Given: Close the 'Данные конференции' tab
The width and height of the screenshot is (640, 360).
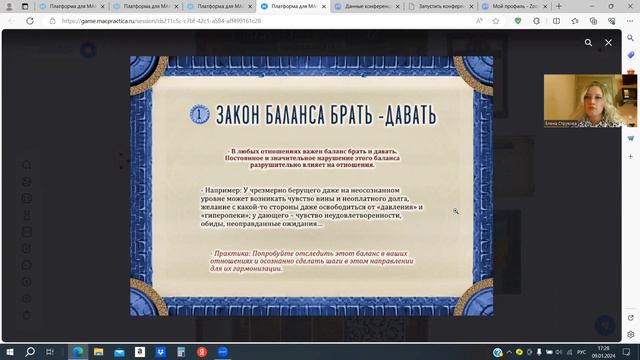Looking at the screenshot, I should pos(397,7).
